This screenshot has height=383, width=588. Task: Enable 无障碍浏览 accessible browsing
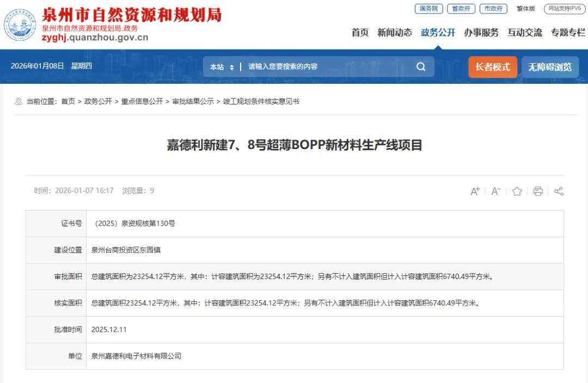550,67
